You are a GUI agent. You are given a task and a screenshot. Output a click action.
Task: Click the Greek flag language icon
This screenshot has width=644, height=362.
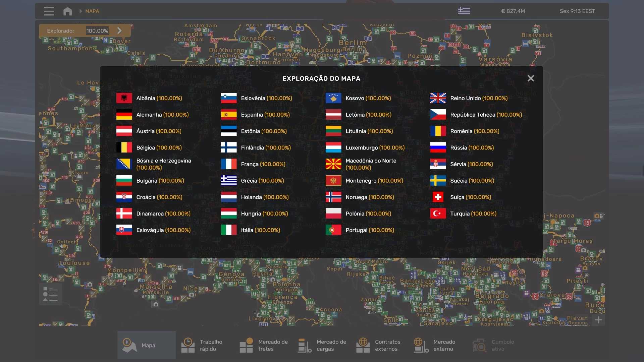click(464, 11)
